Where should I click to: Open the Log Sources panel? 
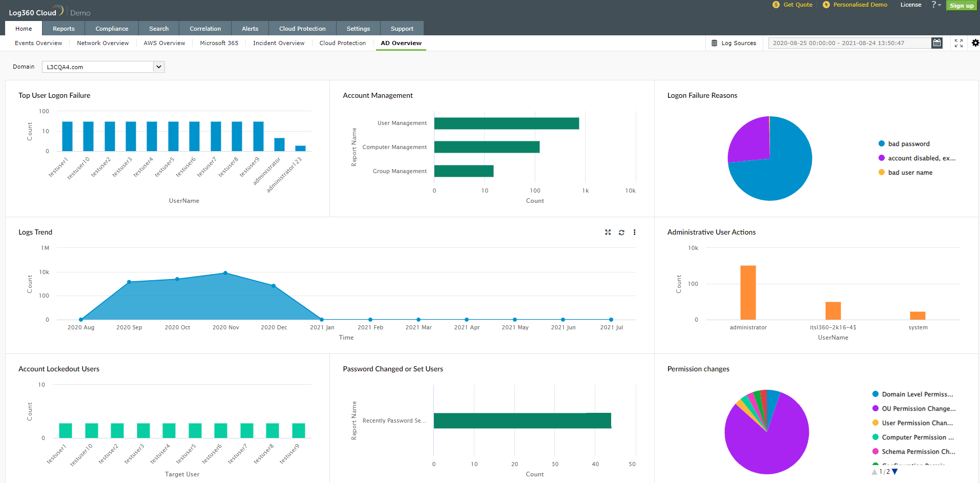pyautogui.click(x=735, y=43)
